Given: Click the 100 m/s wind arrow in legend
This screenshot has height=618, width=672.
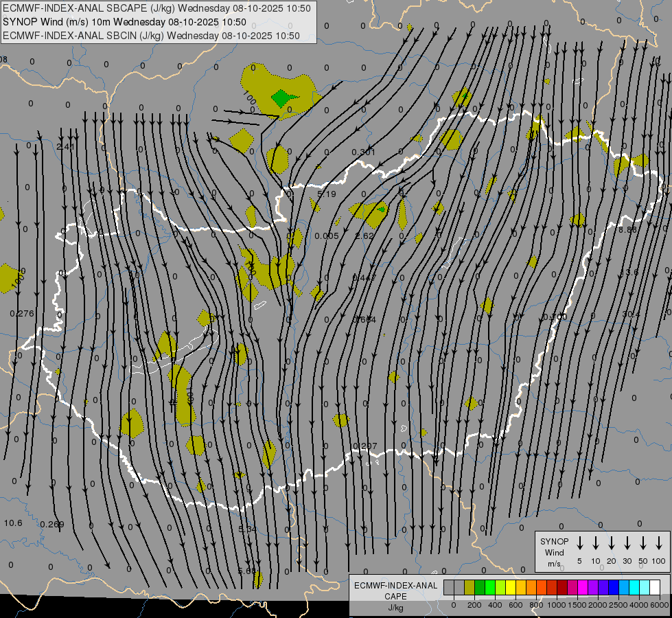Looking at the screenshot, I should (x=659, y=543).
